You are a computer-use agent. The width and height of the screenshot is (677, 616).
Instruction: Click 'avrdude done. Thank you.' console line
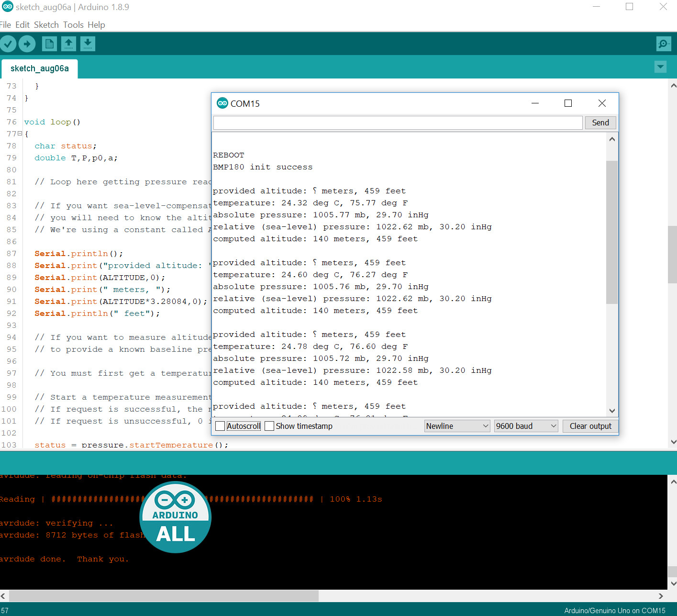pyautogui.click(x=64, y=559)
